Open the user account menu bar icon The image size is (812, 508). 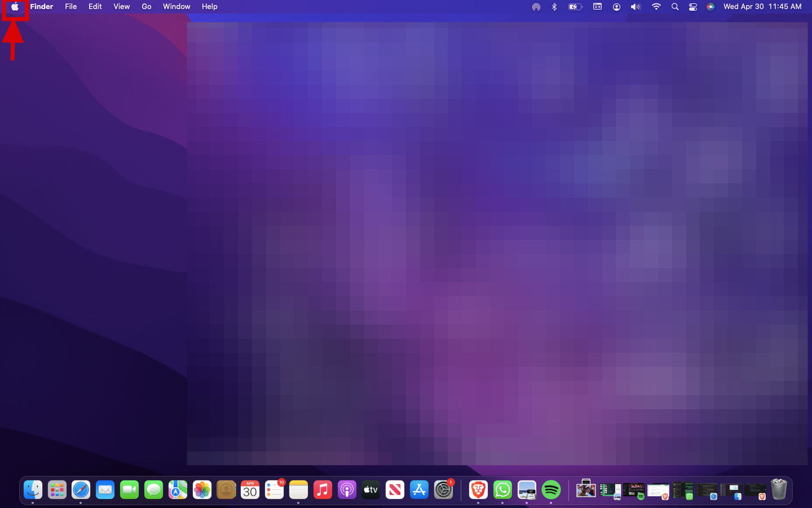616,7
